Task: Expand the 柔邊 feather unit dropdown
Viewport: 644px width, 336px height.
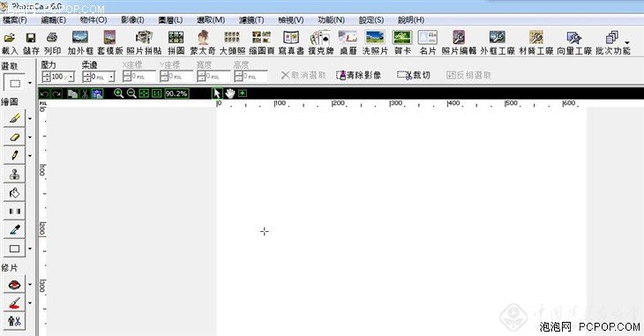Action: click(111, 77)
